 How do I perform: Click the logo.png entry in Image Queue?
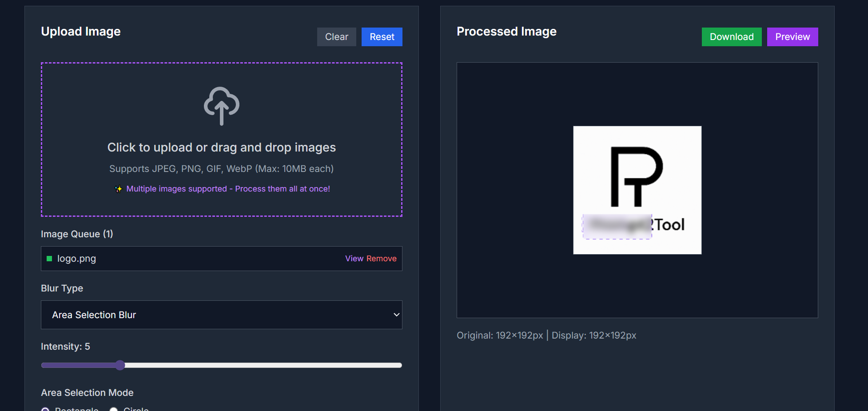(x=178, y=258)
